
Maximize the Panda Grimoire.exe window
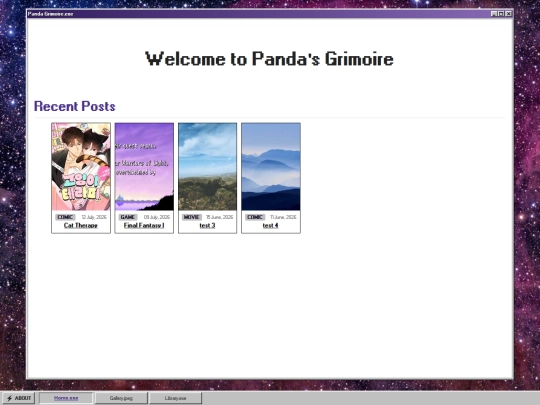501,14
